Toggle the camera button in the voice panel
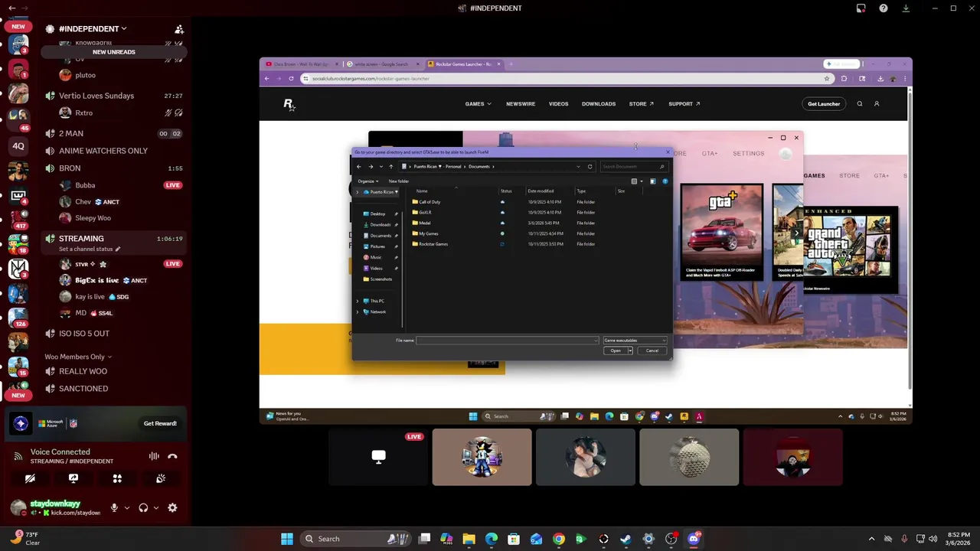The width and height of the screenshot is (980, 551). coord(30,478)
